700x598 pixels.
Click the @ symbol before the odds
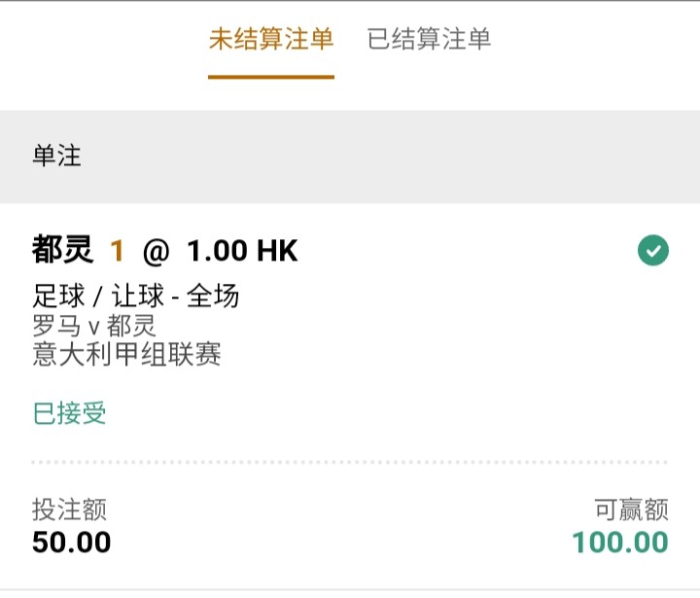(156, 252)
